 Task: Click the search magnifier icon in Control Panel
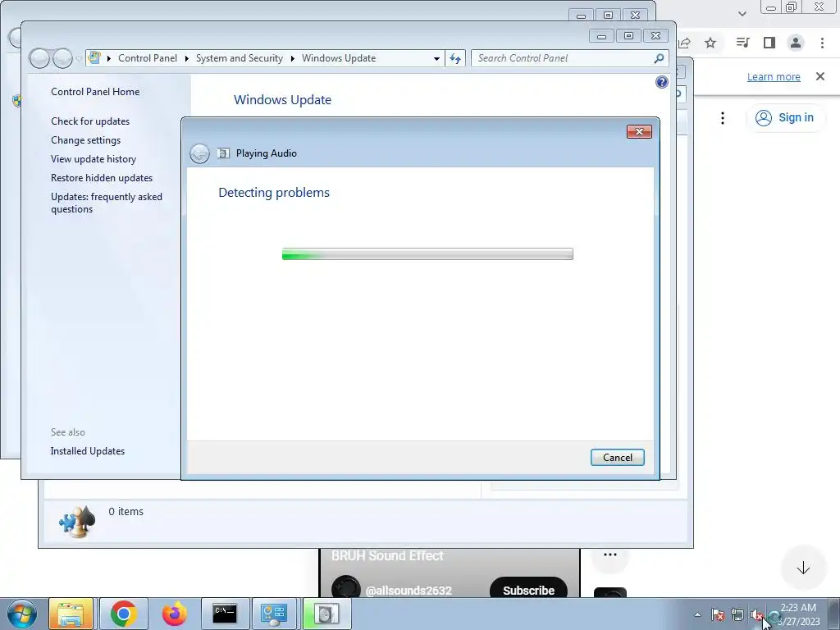click(659, 58)
